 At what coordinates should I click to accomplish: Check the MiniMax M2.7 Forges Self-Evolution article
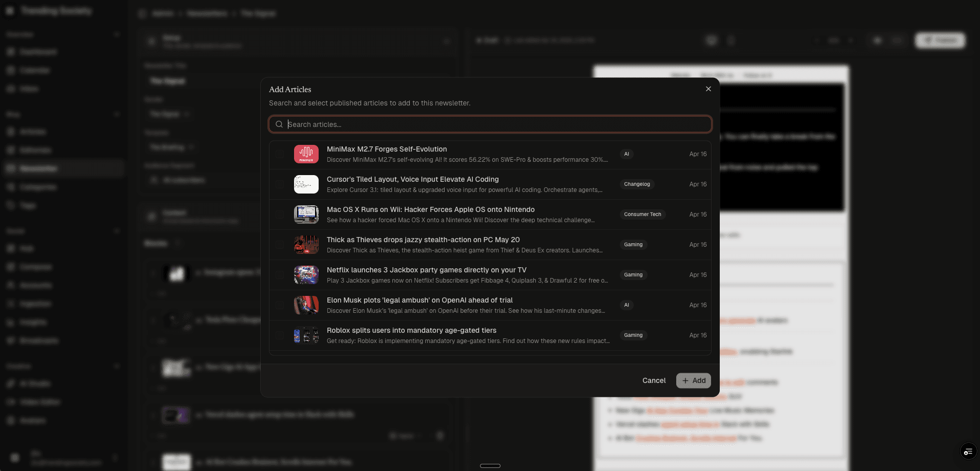[x=280, y=154]
